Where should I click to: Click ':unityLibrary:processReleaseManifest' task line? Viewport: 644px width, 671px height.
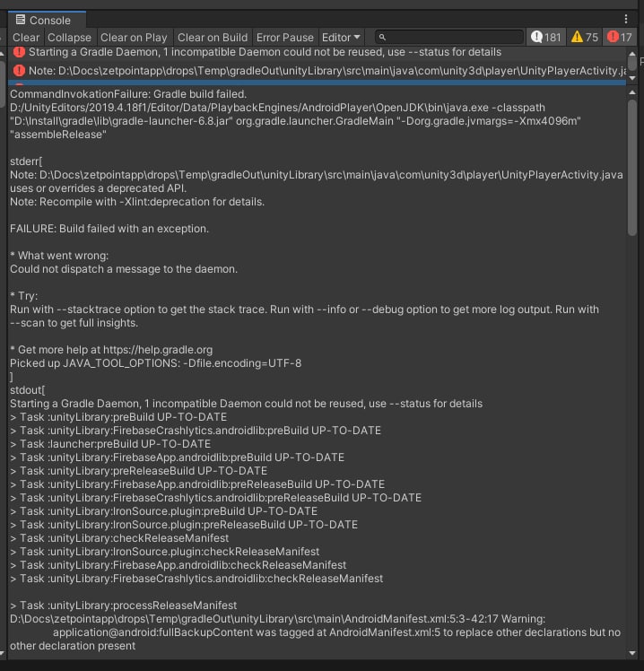(x=123, y=606)
